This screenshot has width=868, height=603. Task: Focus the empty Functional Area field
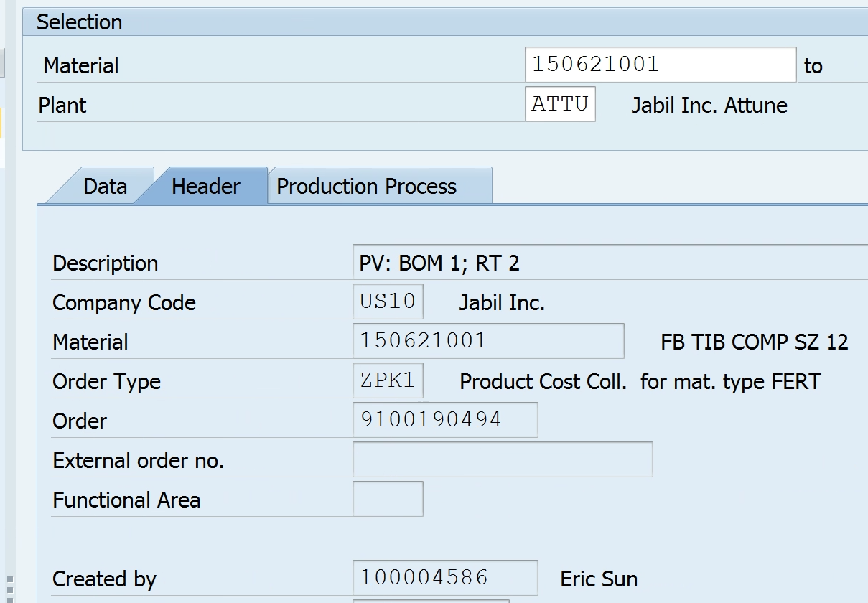388,499
